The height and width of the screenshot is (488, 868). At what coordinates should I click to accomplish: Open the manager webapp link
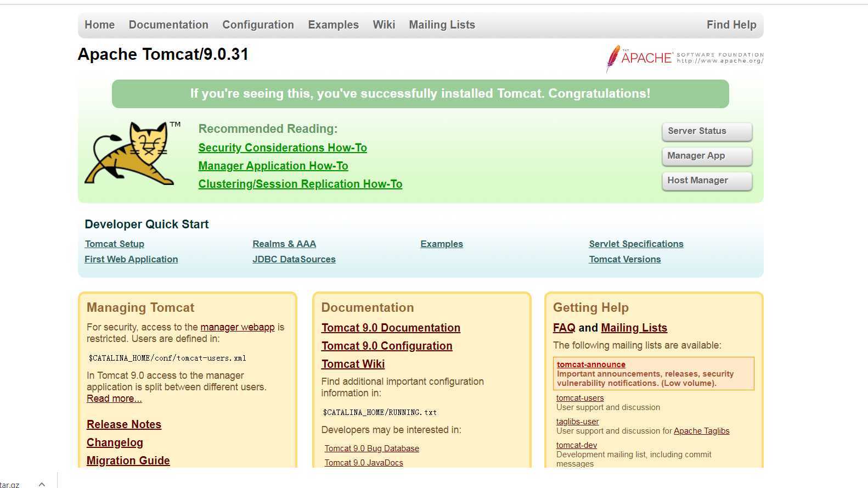[238, 327]
